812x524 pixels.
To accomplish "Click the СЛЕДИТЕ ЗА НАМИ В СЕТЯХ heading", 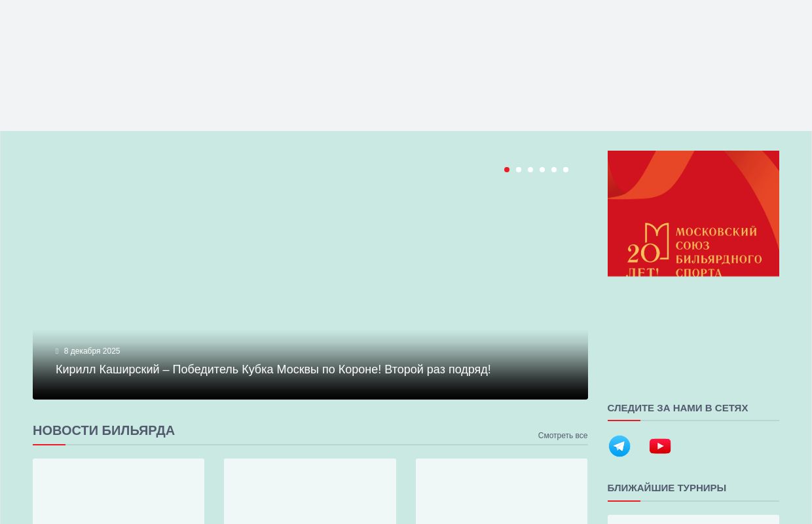I will pos(677,408).
